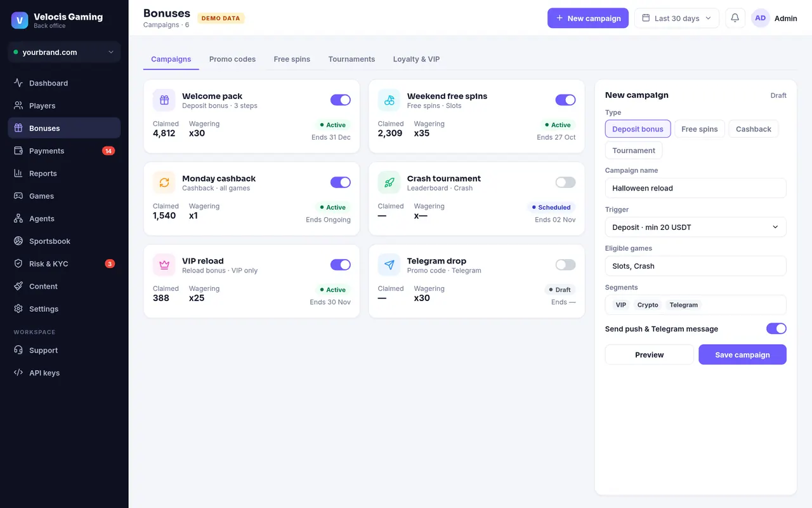The width and height of the screenshot is (812, 508).
Task: Click the Campaign name input field
Action: tap(696, 188)
